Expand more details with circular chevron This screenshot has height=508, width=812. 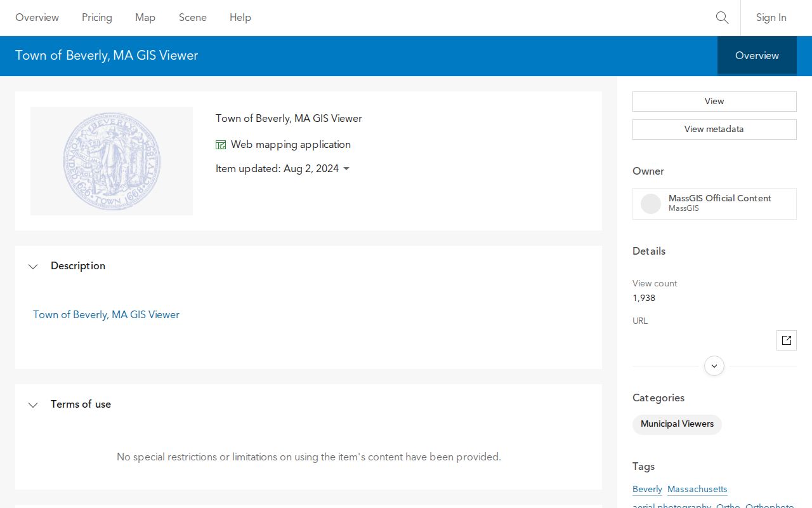[714, 366]
